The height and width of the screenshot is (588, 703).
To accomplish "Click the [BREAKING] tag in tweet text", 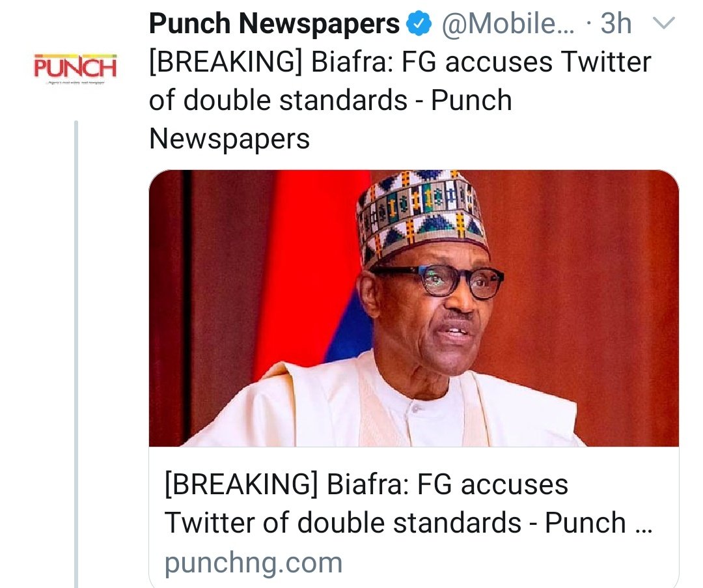I will pos(225,61).
